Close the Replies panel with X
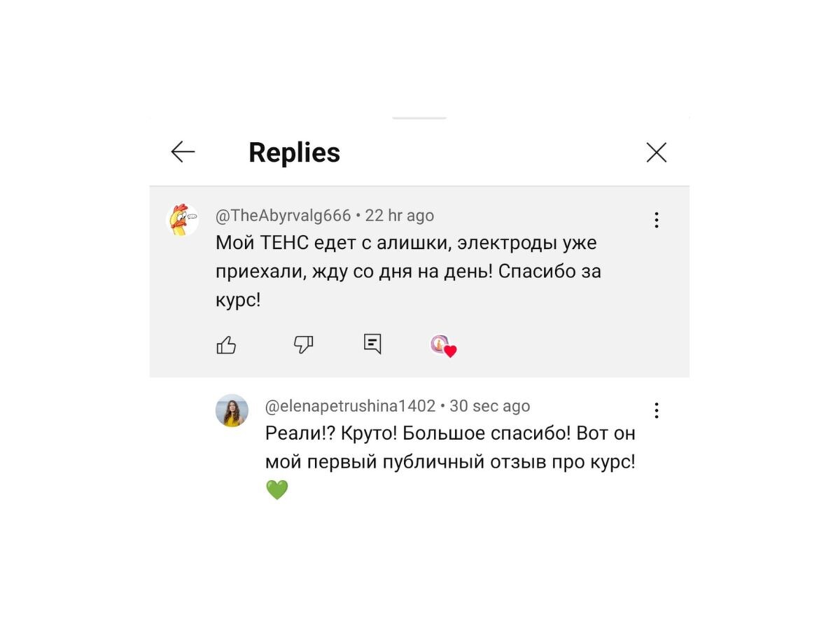The image size is (840, 630). click(x=656, y=153)
